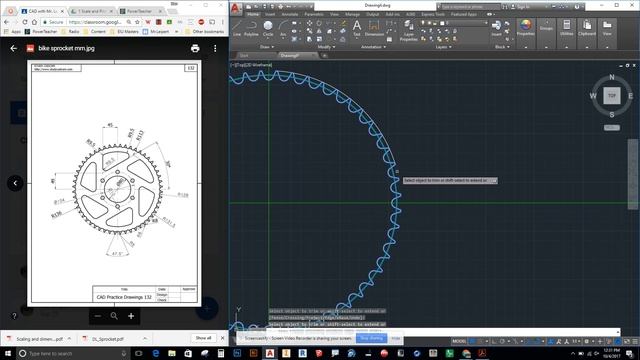Select the Arc draw tool
640x360 pixels.
[x=283, y=29]
